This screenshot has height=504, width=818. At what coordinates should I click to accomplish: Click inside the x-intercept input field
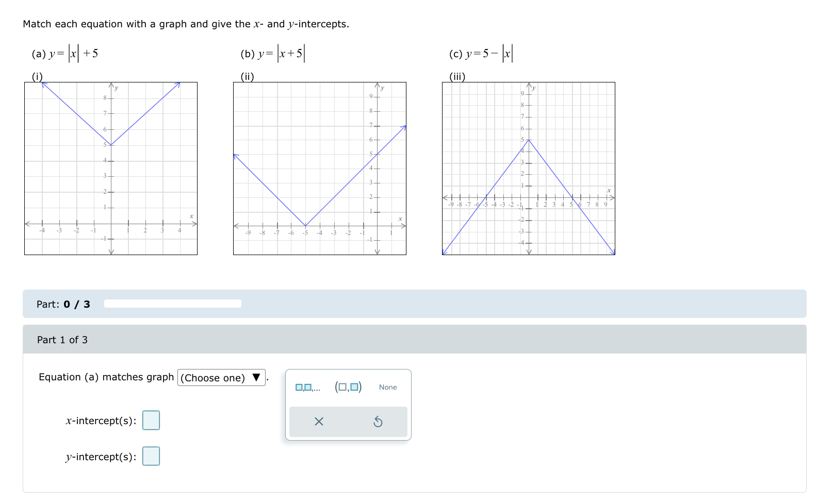tap(151, 420)
